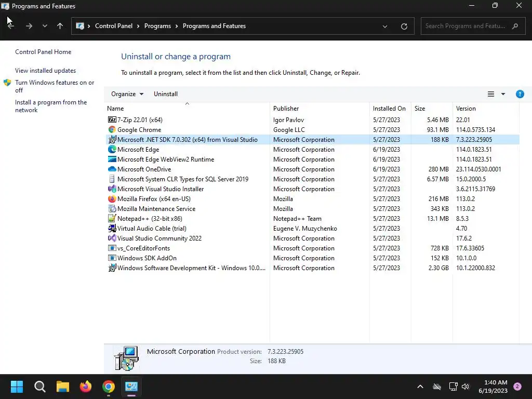The width and height of the screenshot is (532, 399).
Task: Select Virtual Audio Cable (trial) entry
Action: pos(312,229)
